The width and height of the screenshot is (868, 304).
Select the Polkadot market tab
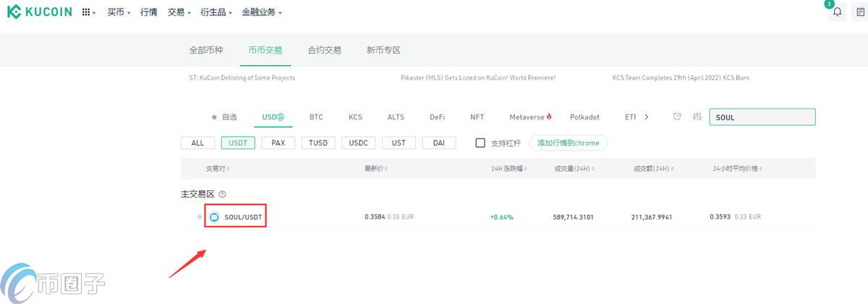pyautogui.click(x=584, y=117)
